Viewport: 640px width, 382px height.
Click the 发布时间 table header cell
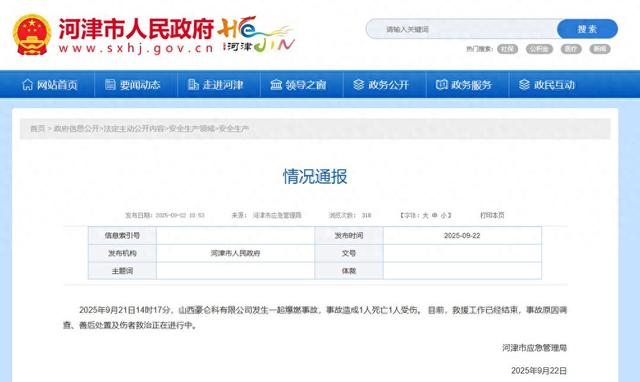349,235
